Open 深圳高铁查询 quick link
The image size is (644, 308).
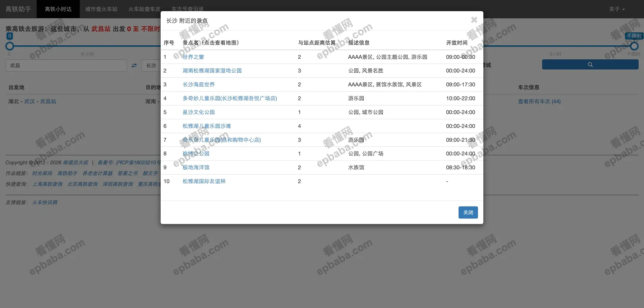[x=118, y=184]
